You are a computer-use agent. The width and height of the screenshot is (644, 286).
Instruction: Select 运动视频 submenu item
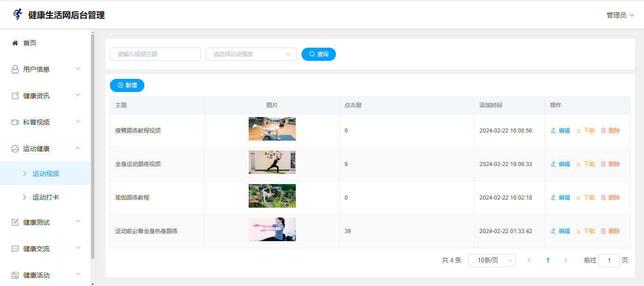click(x=45, y=174)
